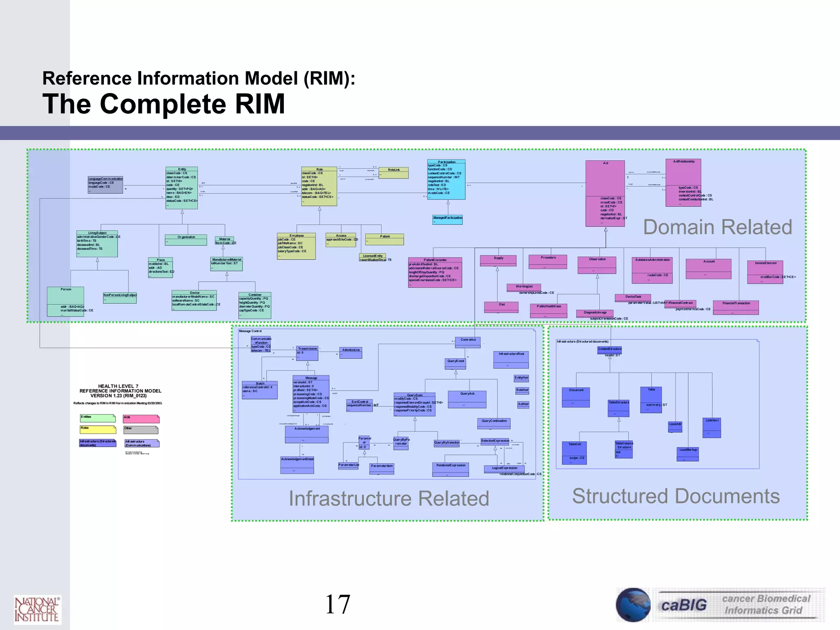This screenshot has width=840, height=630.
Task: Select the LocalMarkup class box
Action: coord(688,454)
